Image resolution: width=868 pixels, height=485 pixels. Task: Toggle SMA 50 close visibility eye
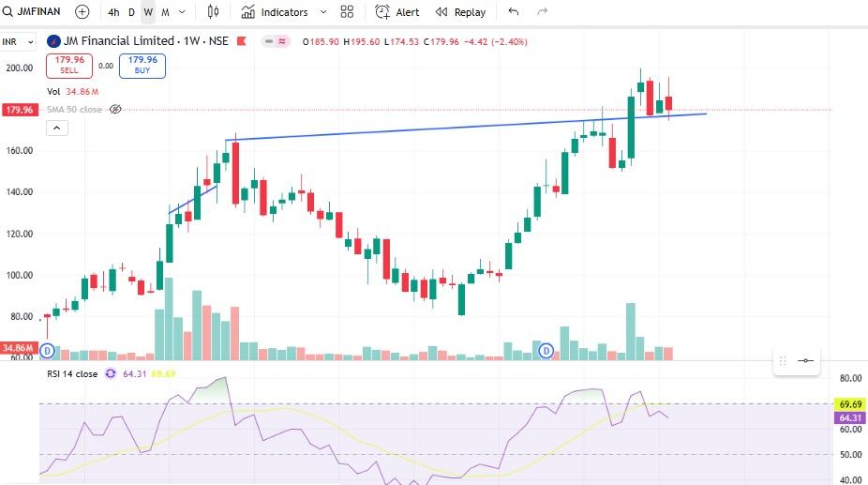tap(115, 109)
